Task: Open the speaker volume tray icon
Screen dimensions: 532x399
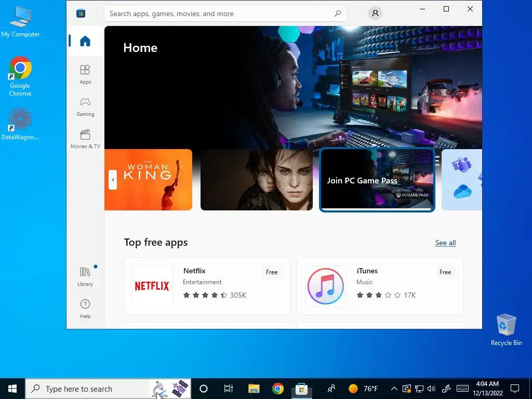Action: point(431,389)
